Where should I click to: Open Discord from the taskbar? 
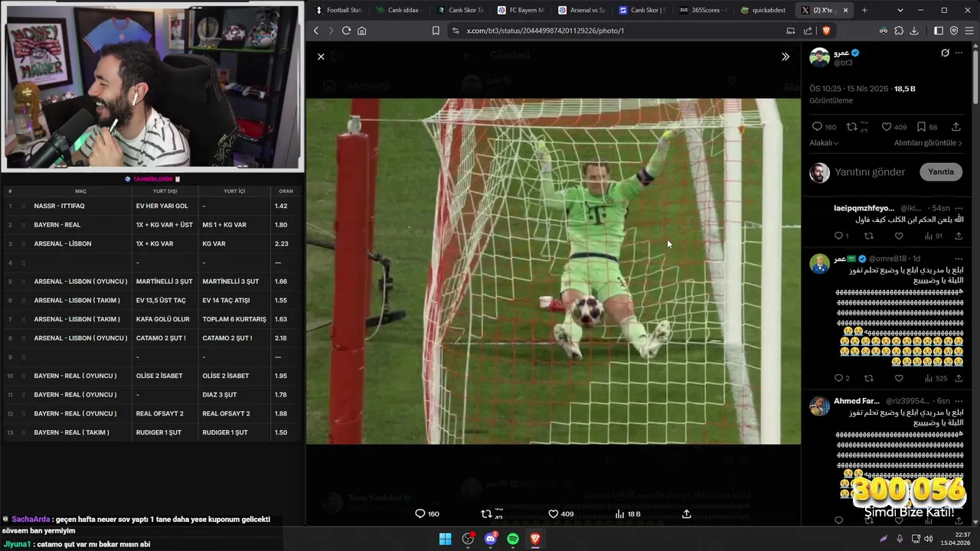491,539
